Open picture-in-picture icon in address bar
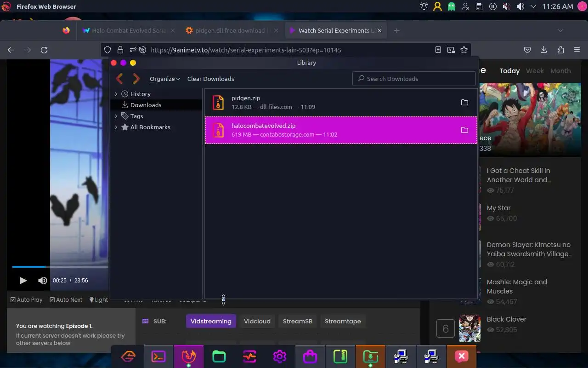 451,50
